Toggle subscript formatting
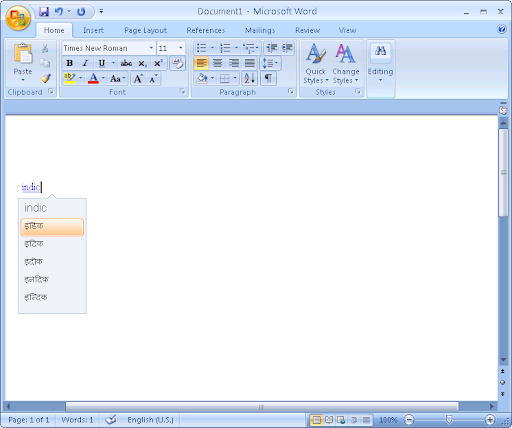Screen dimensions: 512x428 (142, 63)
